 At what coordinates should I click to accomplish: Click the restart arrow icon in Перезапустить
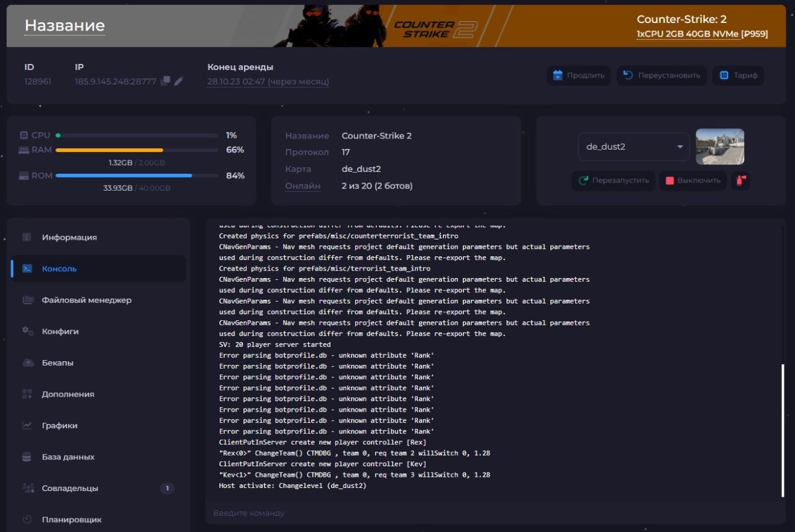click(x=583, y=181)
